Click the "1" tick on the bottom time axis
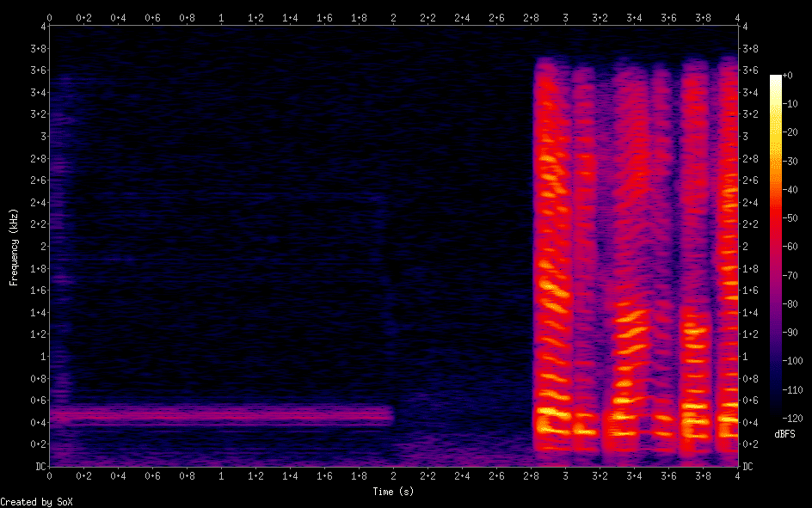This screenshot has width=812, height=508. click(x=221, y=476)
